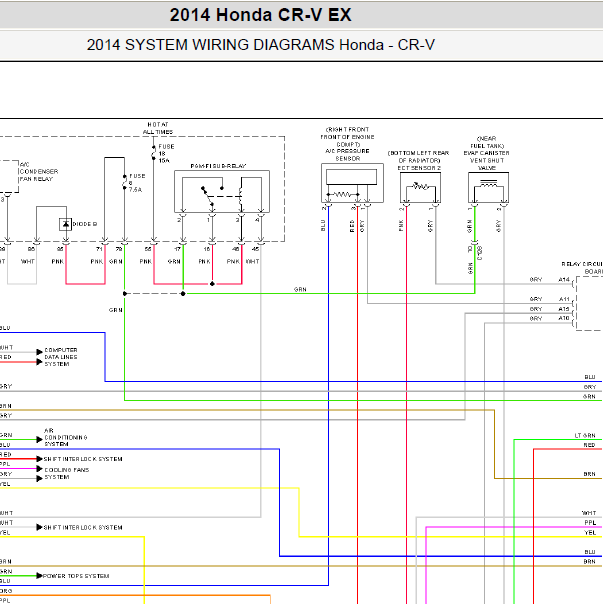This screenshot has width=603, height=604.
Task: Click the 'AIR CONDITIONING SYSTEM' label
Action: [x=66, y=437]
